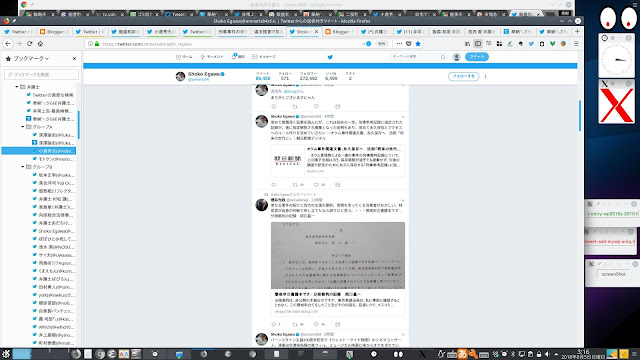Click the フォローする follow button
The height and width of the screenshot is (360, 640).
point(463,76)
